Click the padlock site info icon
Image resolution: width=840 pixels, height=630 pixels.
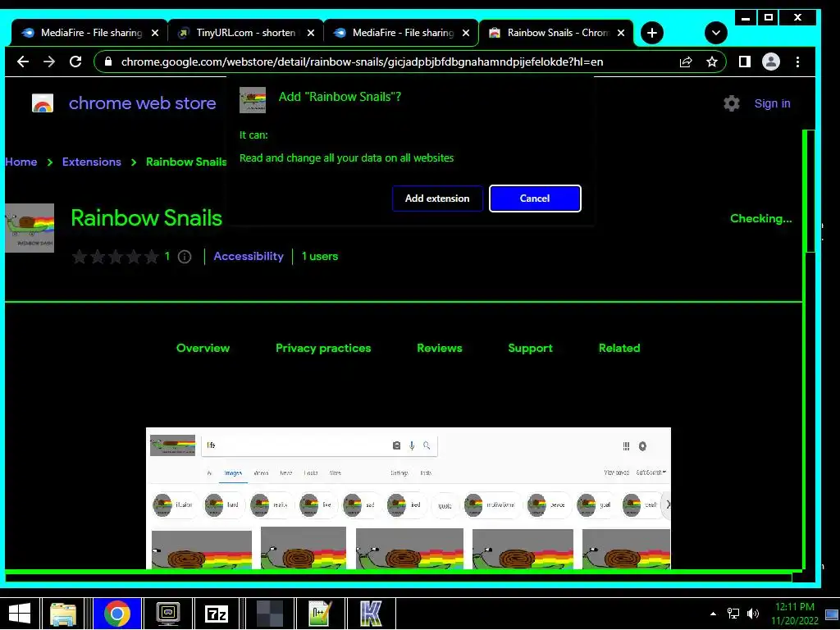point(108,62)
